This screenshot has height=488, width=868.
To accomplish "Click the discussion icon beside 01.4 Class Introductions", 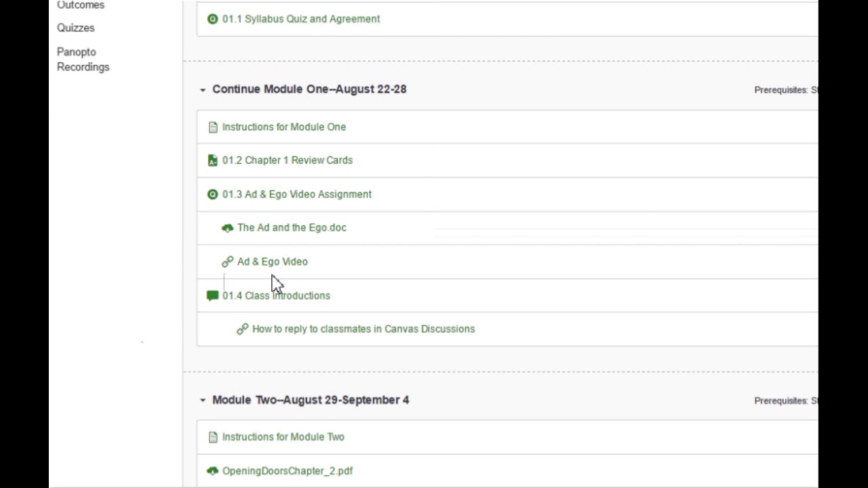I will tap(212, 296).
